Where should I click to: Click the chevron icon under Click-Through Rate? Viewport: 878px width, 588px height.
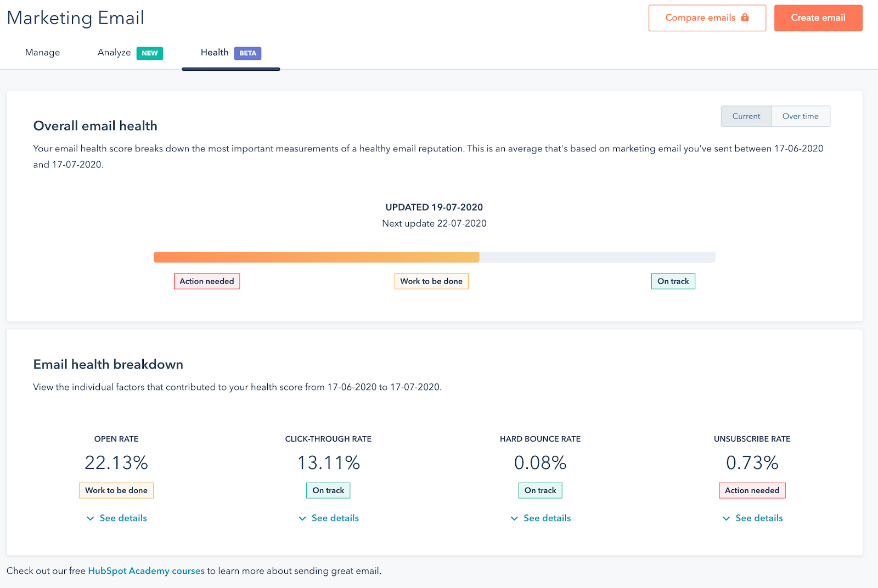tap(302, 518)
